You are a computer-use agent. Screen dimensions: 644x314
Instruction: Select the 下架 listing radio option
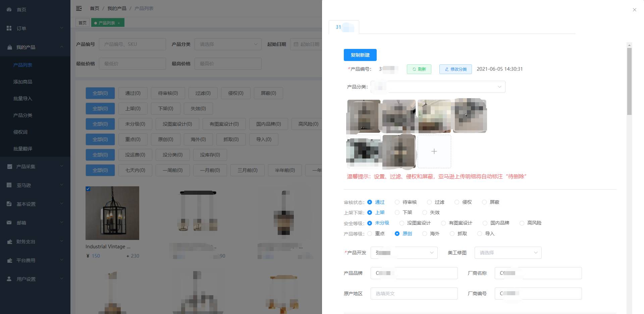coord(397,212)
